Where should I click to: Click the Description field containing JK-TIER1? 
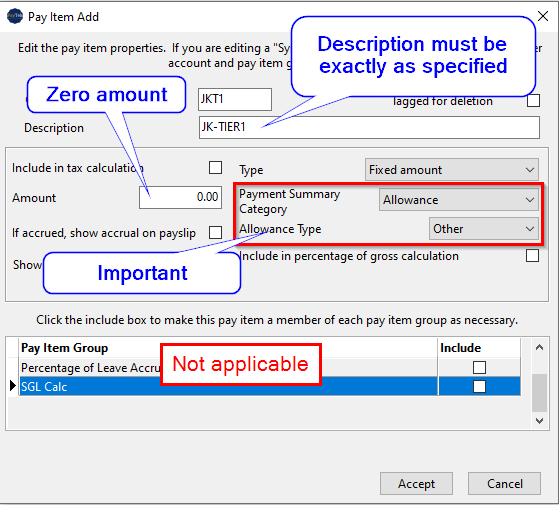[369, 127]
